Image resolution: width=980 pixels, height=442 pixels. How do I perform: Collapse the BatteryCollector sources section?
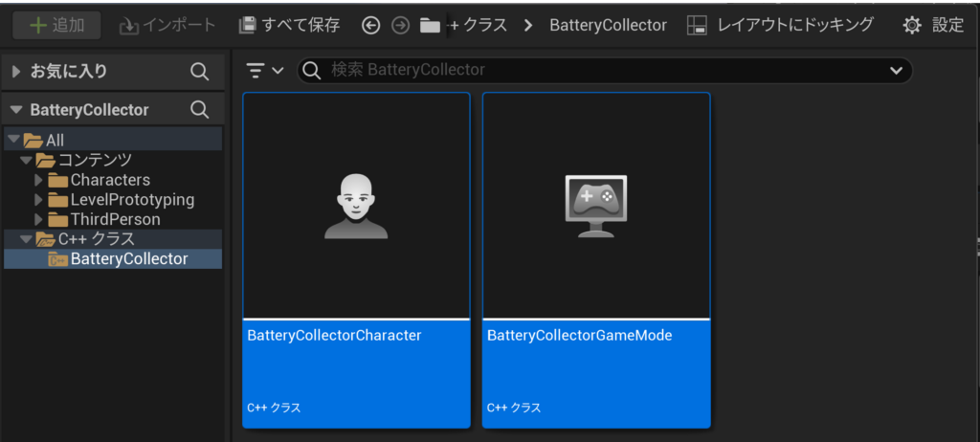16,110
